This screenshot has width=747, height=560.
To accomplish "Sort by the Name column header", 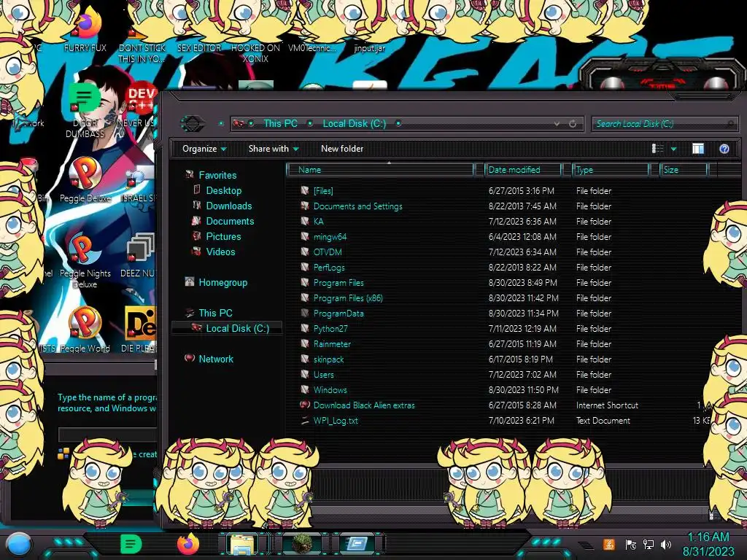I will click(x=379, y=169).
